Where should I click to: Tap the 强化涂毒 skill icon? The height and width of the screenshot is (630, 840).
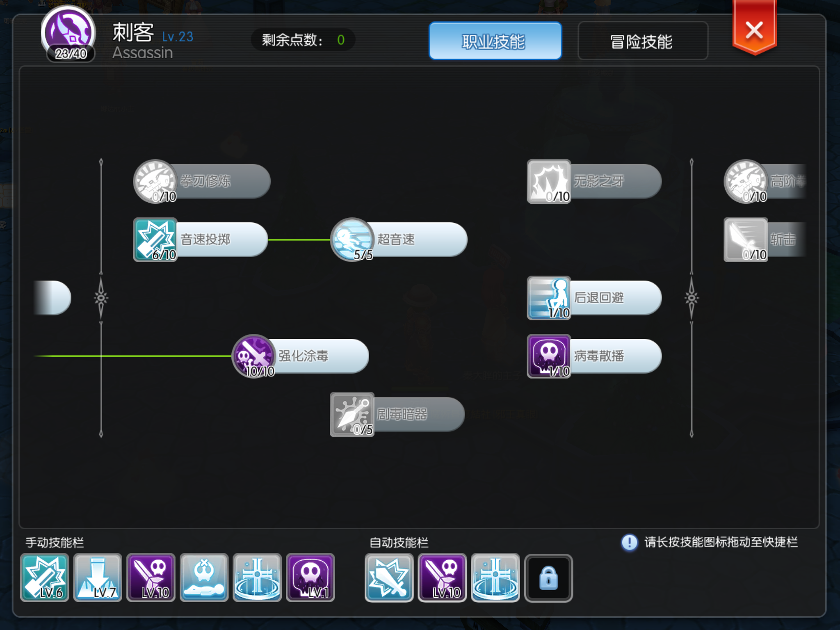pos(254,356)
